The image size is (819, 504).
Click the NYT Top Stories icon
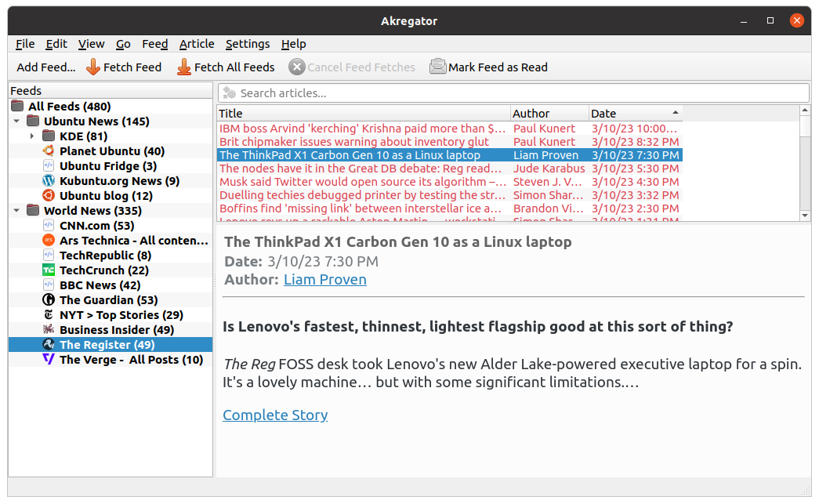49,314
